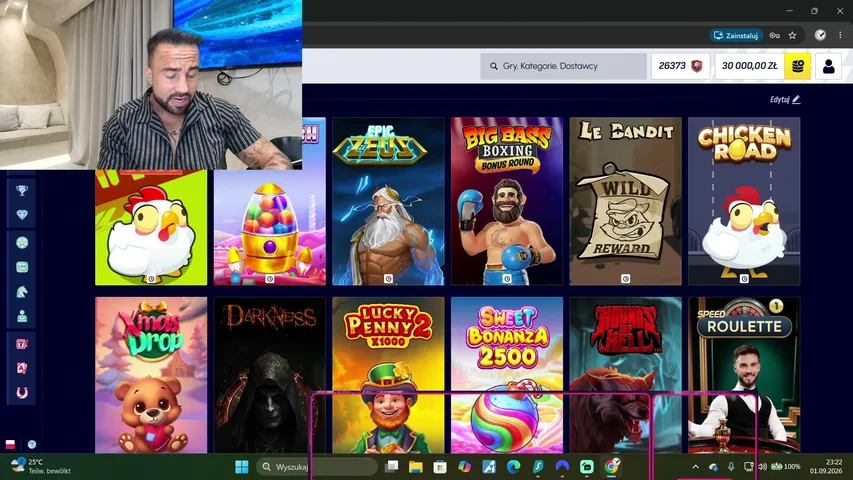Click Zainstaluj install button
Screen dimensions: 853x480
click(x=736, y=35)
